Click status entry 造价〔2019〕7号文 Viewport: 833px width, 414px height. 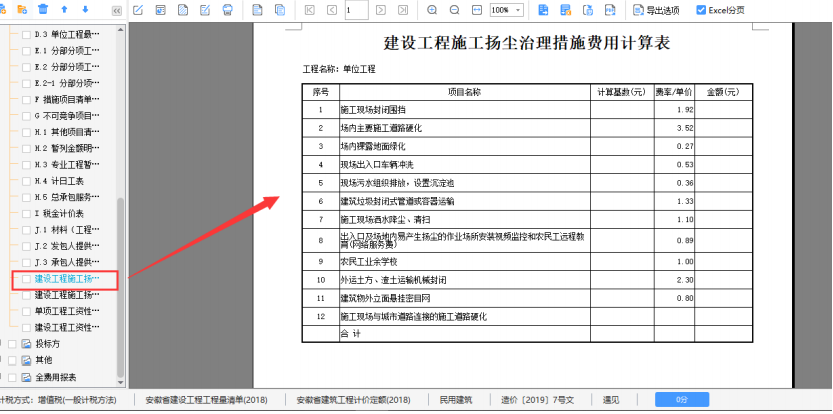[x=538, y=400]
